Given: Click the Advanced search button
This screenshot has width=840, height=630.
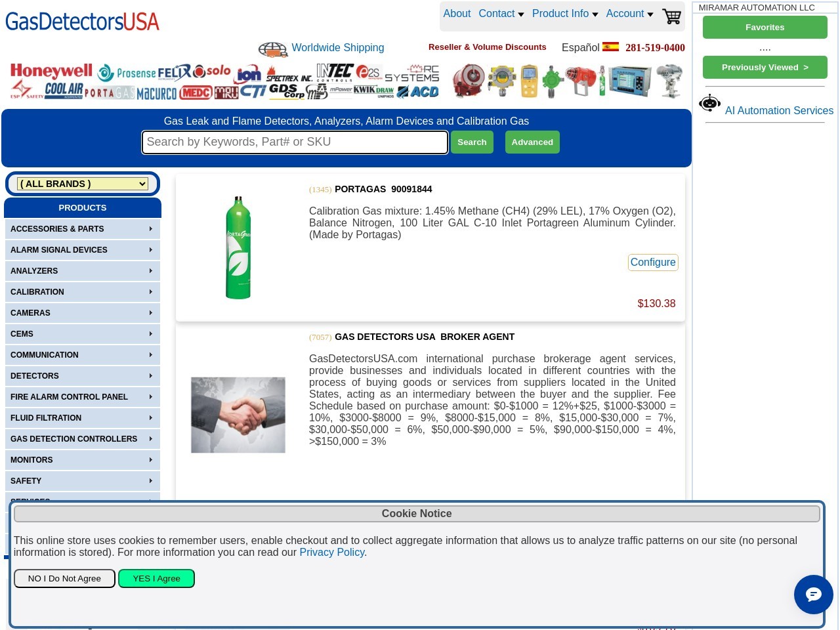Looking at the screenshot, I should pos(532,142).
